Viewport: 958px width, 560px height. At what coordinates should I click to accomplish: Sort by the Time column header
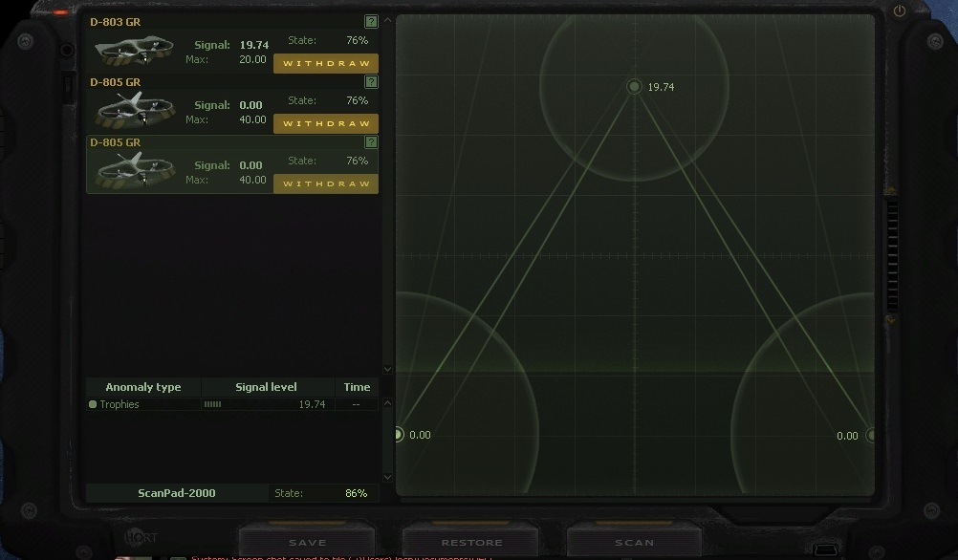click(x=357, y=387)
